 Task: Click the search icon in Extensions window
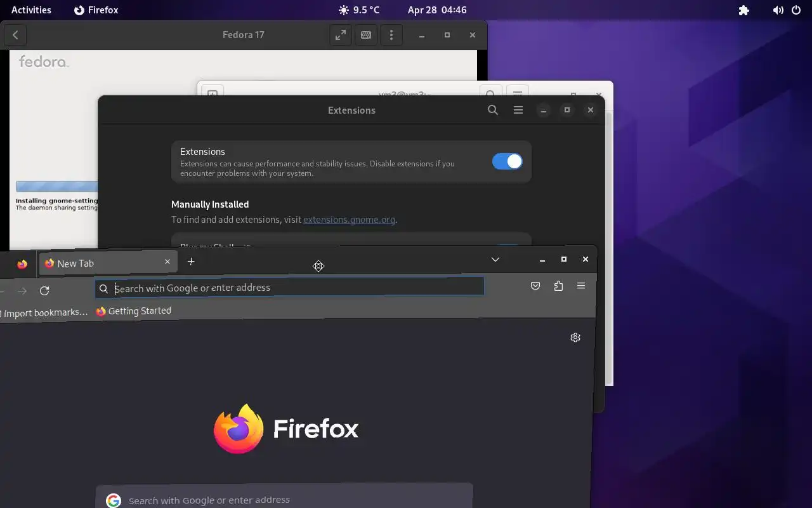click(493, 110)
